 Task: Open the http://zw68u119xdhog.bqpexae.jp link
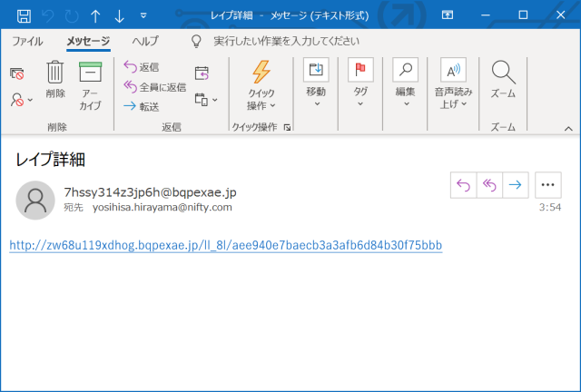pyautogui.click(x=226, y=245)
